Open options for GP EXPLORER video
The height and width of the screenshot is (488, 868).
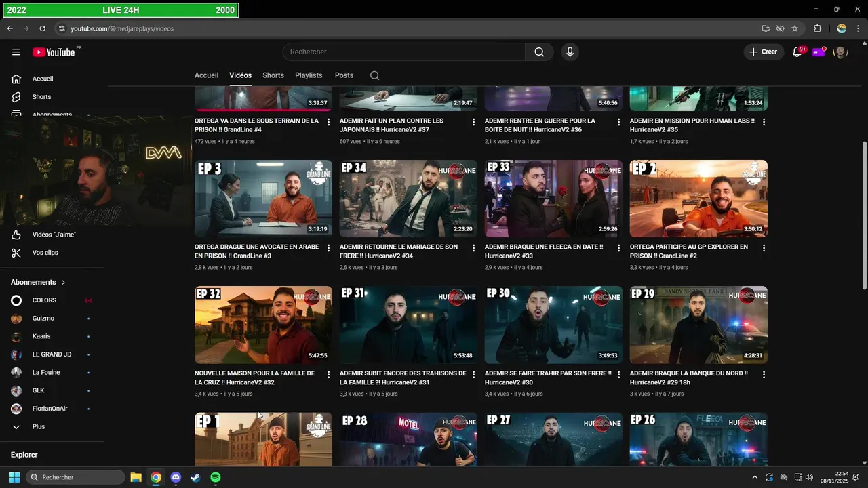(764, 248)
